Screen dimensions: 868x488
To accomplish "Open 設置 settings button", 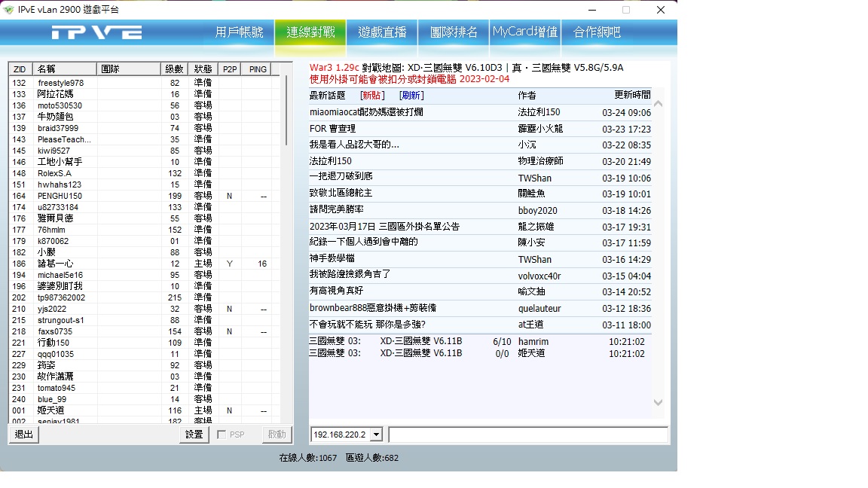I will click(x=194, y=435).
